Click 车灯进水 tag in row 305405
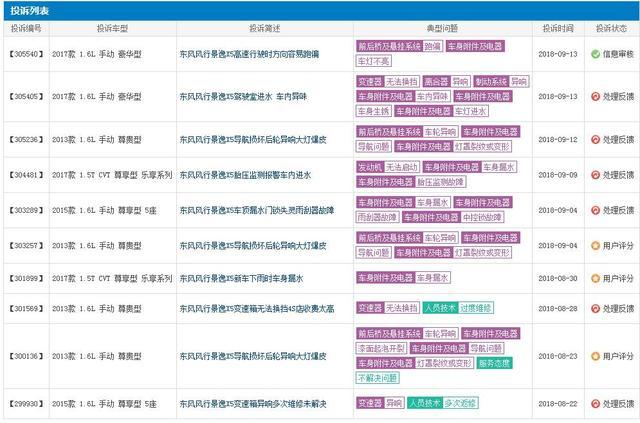 click(x=471, y=111)
